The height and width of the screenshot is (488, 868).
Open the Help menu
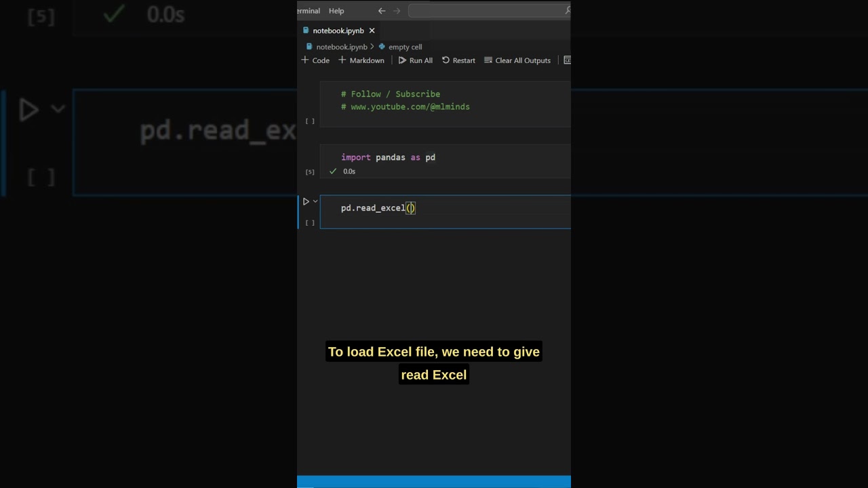click(x=336, y=11)
